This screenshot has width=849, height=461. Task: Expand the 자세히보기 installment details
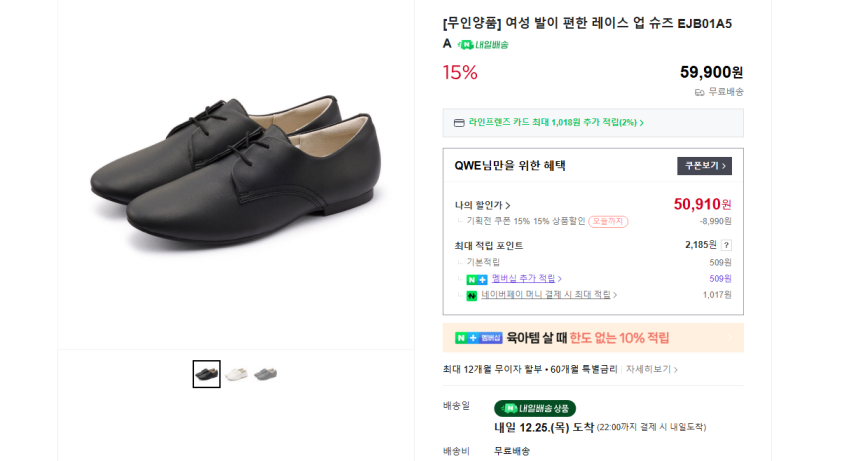point(652,369)
